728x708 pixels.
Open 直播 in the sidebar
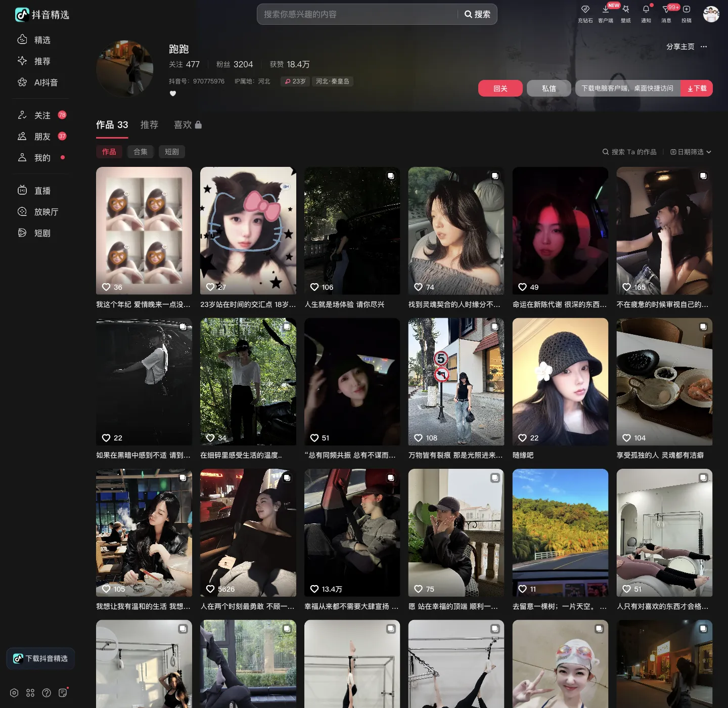click(34, 191)
